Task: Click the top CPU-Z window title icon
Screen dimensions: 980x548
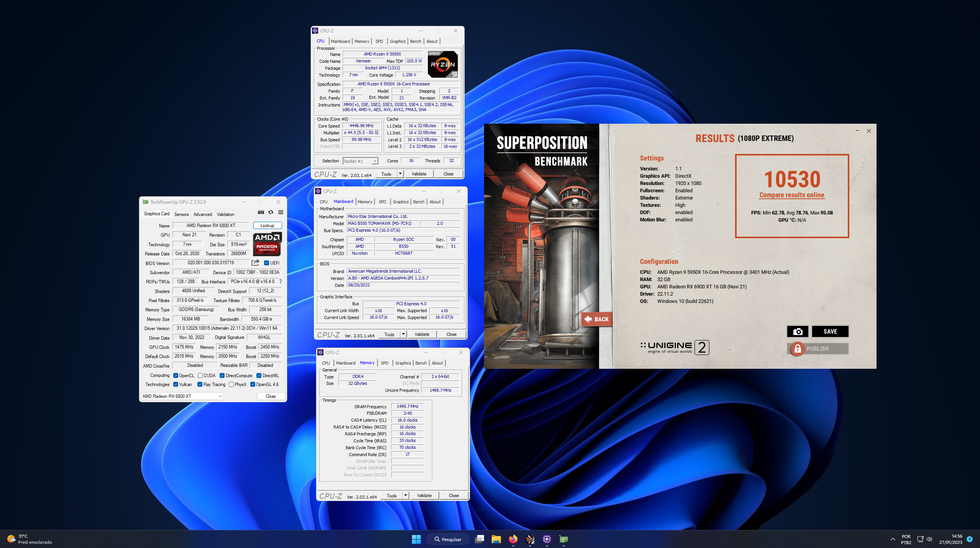Action: [315, 31]
